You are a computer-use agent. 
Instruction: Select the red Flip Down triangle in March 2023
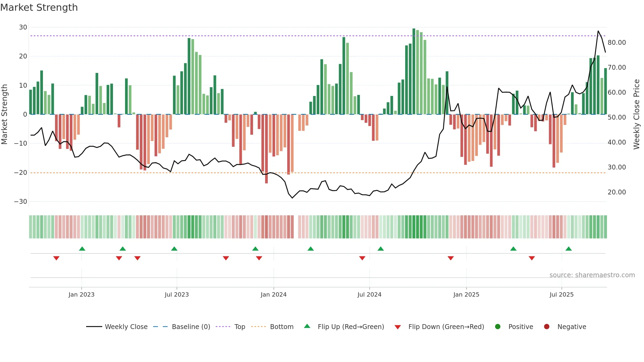click(119, 258)
